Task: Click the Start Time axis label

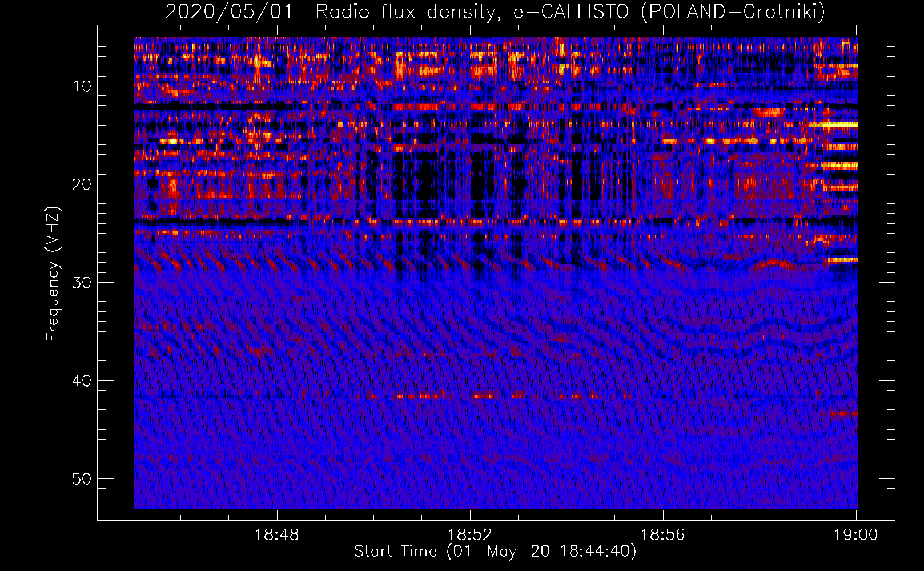Action: pos(495,552)
